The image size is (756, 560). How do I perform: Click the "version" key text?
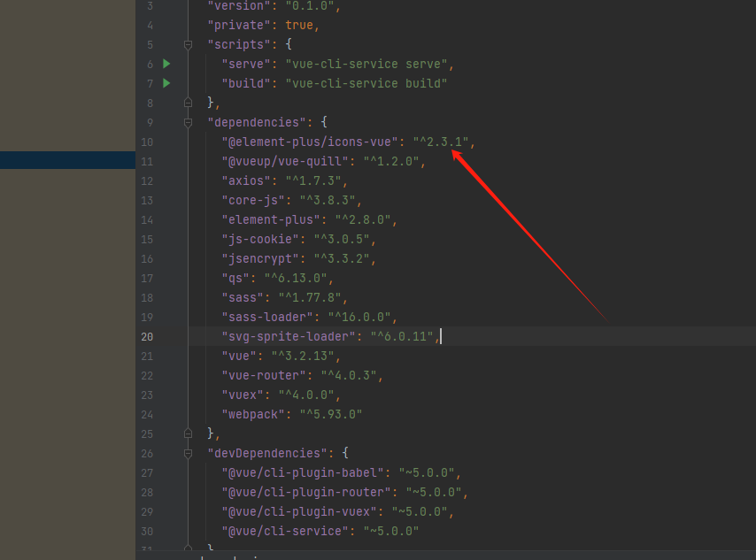pyautogui.click(x=239, y=6)
